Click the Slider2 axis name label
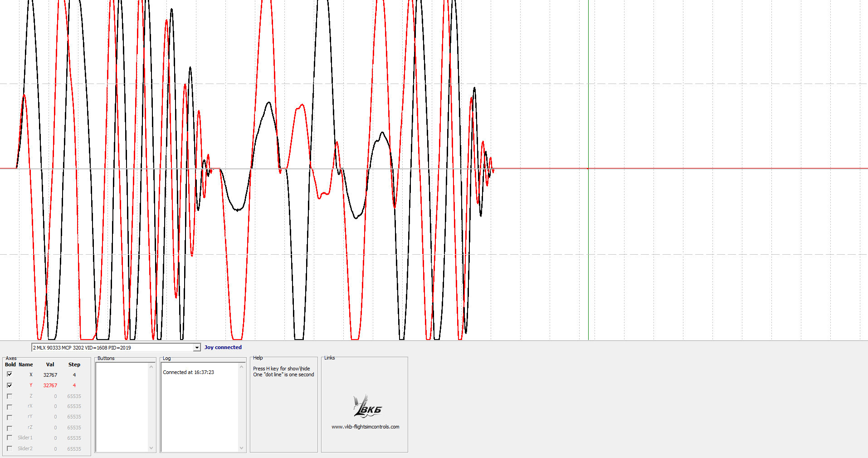Screen dimensions: 868x458 pos(25,448)
